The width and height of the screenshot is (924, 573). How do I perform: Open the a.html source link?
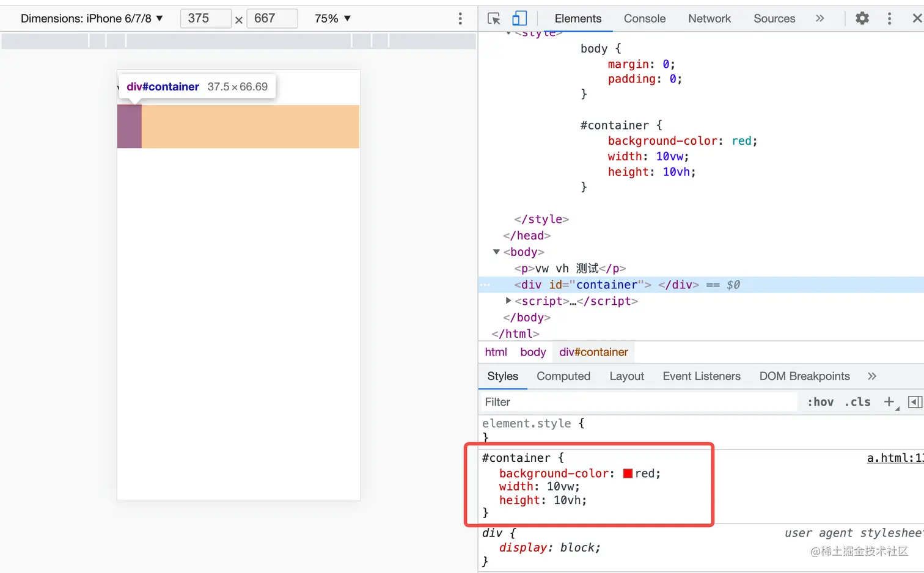point(895,458)
